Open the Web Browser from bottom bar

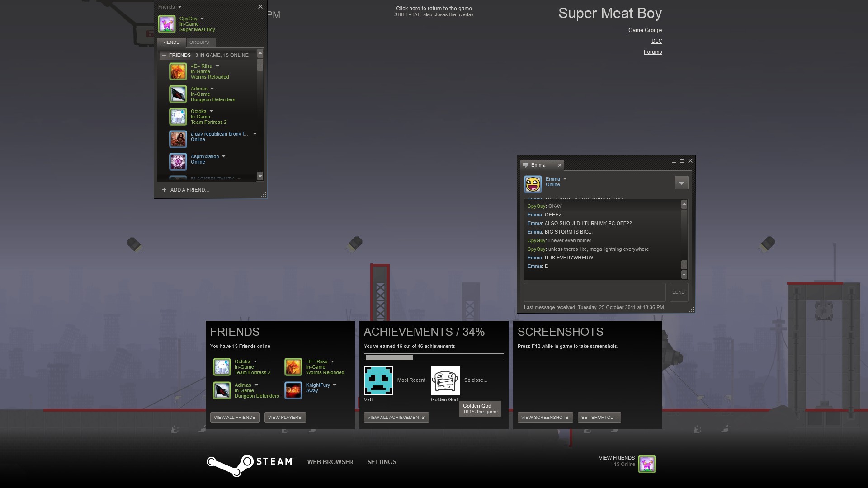(x=330, y=462)
